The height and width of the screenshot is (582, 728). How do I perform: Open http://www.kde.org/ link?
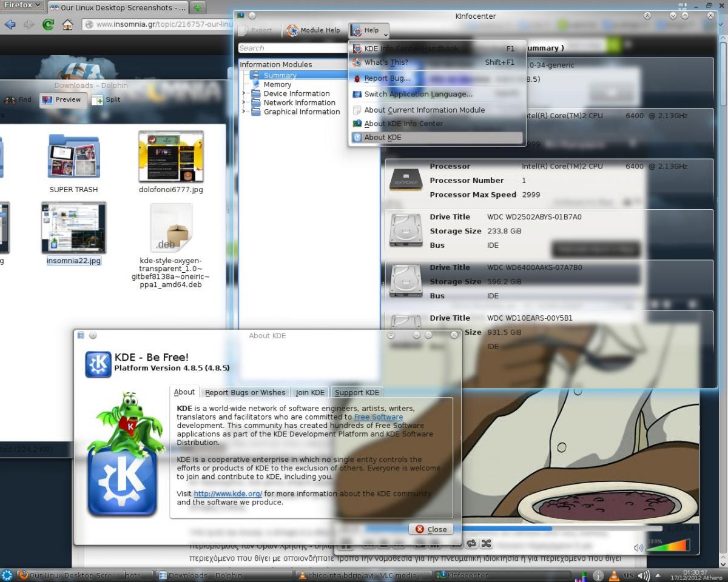227,494
